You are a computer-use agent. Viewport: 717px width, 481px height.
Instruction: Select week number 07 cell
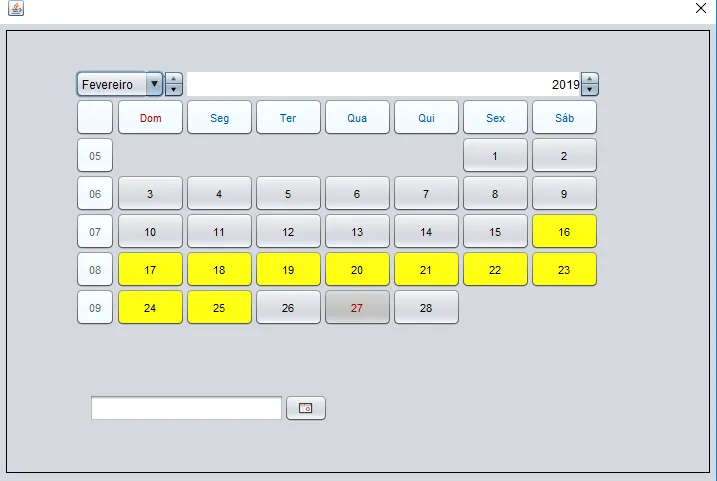[95, 231]
